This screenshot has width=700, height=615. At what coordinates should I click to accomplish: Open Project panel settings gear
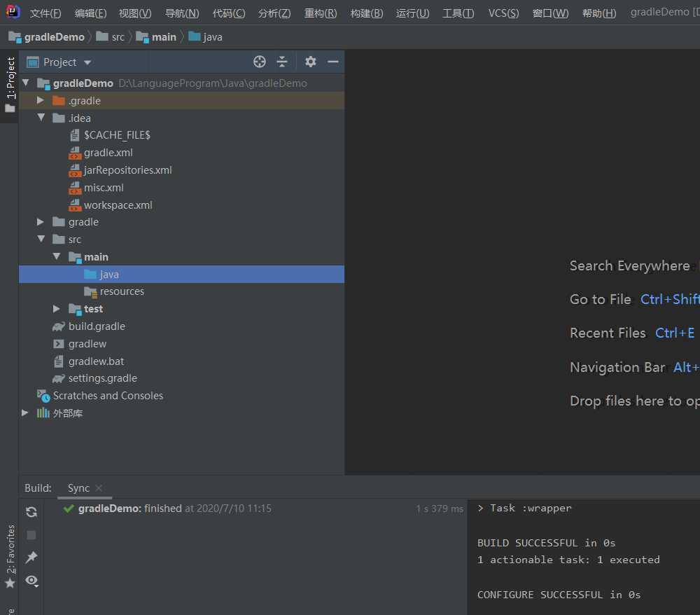point(311,62)
